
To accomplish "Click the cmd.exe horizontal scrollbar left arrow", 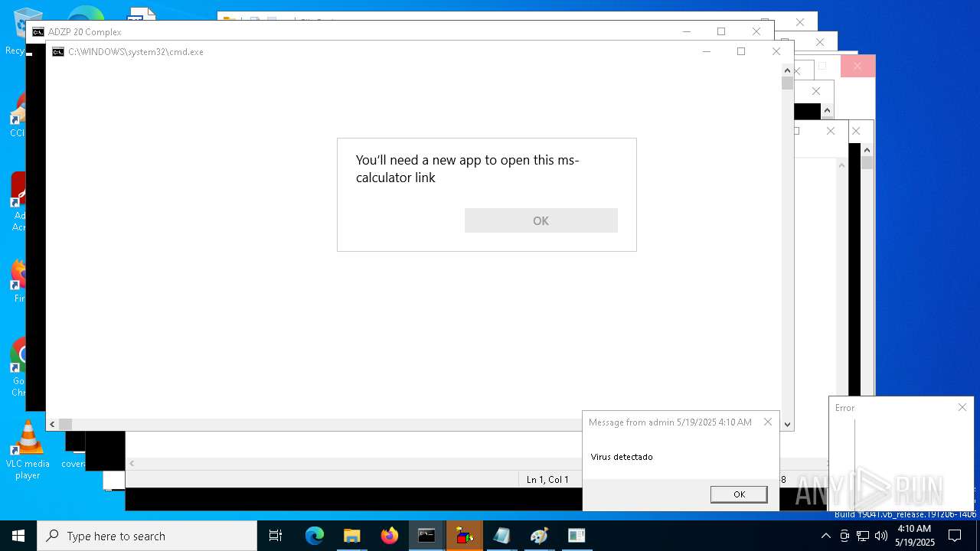I will pyautogui.click(x=52, y=424).
